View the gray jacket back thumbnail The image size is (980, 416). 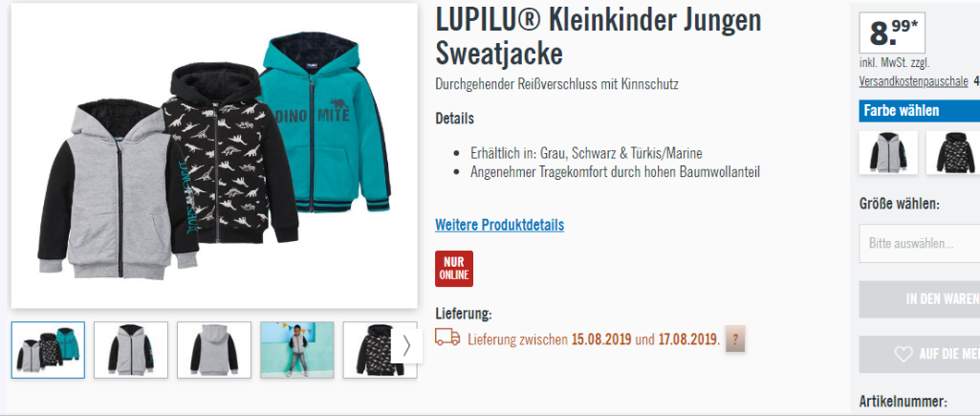click(214, 350)
